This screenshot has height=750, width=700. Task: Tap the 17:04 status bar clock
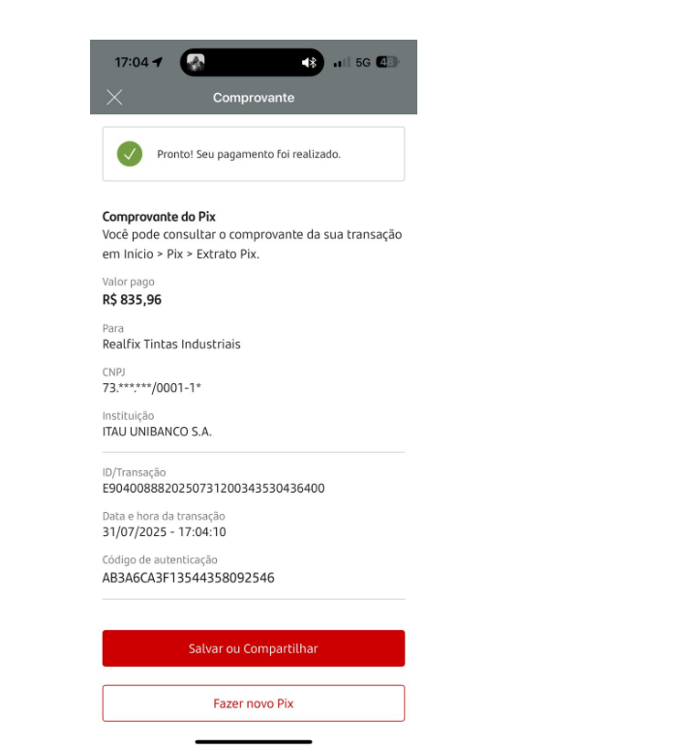point(132,62)
